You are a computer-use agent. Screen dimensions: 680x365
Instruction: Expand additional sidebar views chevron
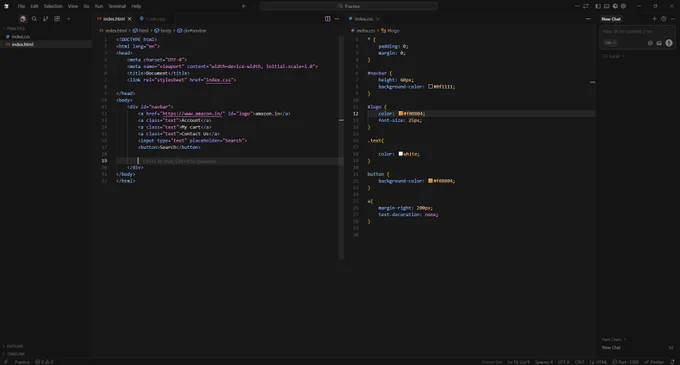pos(69,19)
